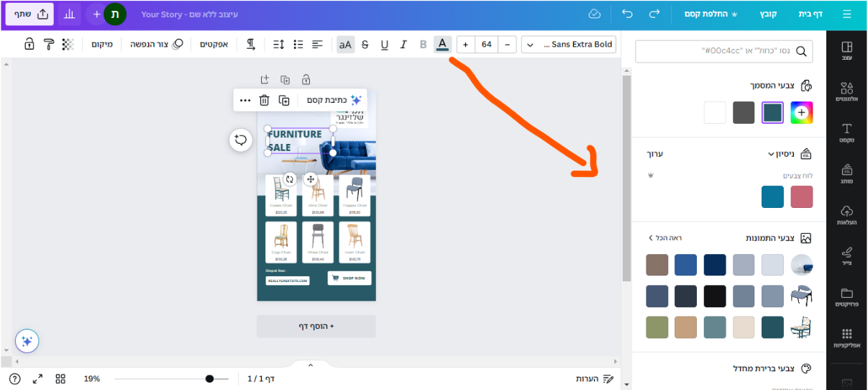The image size is (868, 390).
Task: Select the pink brand palette swatch
Action: coord(802,196)
